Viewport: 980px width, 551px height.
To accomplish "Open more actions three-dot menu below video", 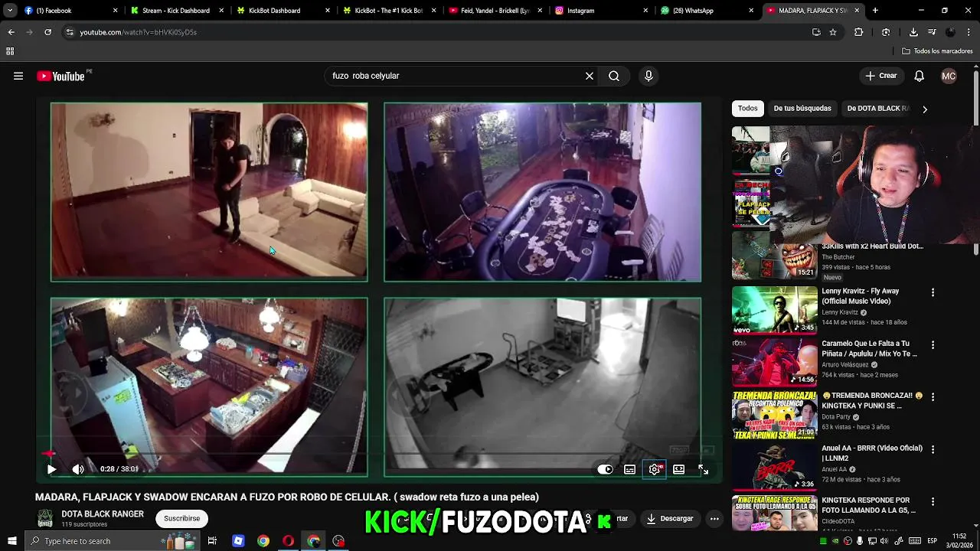I will (x=714, y=518).
